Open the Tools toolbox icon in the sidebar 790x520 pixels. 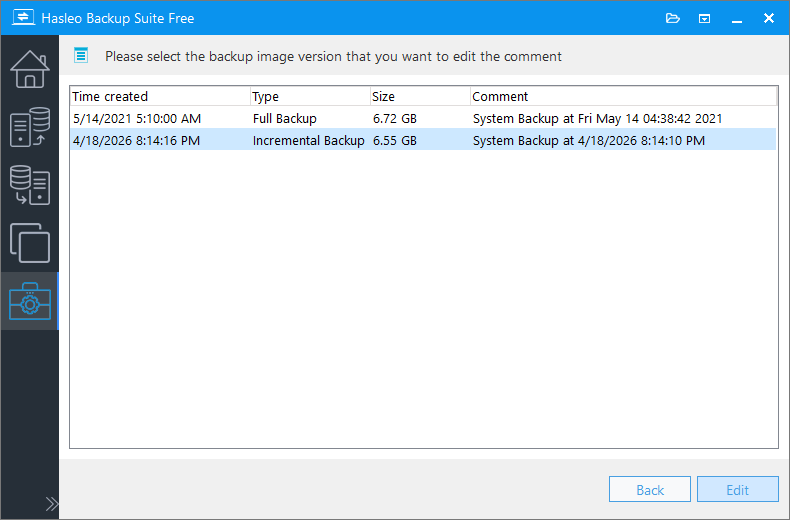[30, 301]
